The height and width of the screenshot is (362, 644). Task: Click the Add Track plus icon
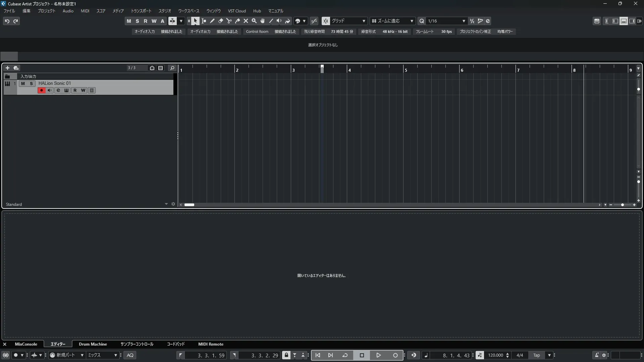click(x=7, y=68)
